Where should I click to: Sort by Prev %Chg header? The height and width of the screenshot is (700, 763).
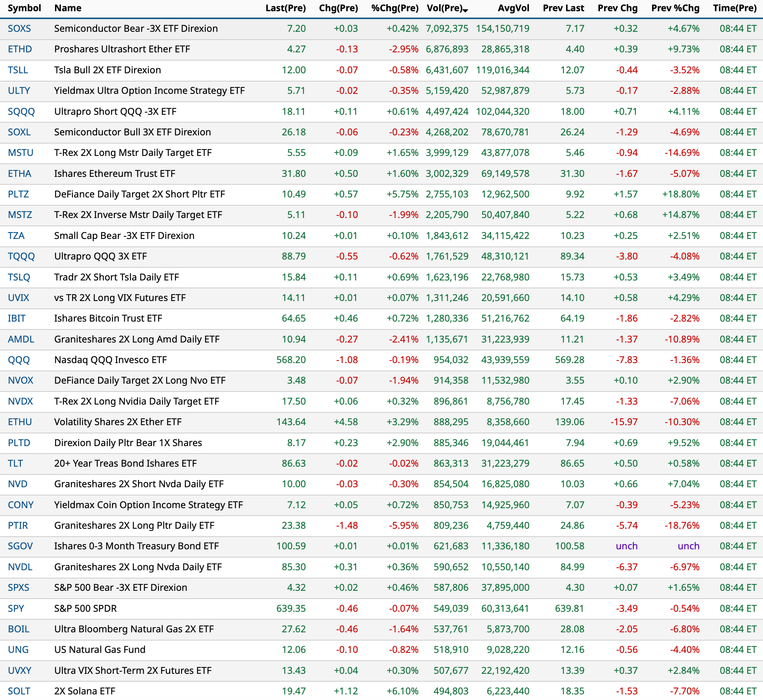[675, 8]
